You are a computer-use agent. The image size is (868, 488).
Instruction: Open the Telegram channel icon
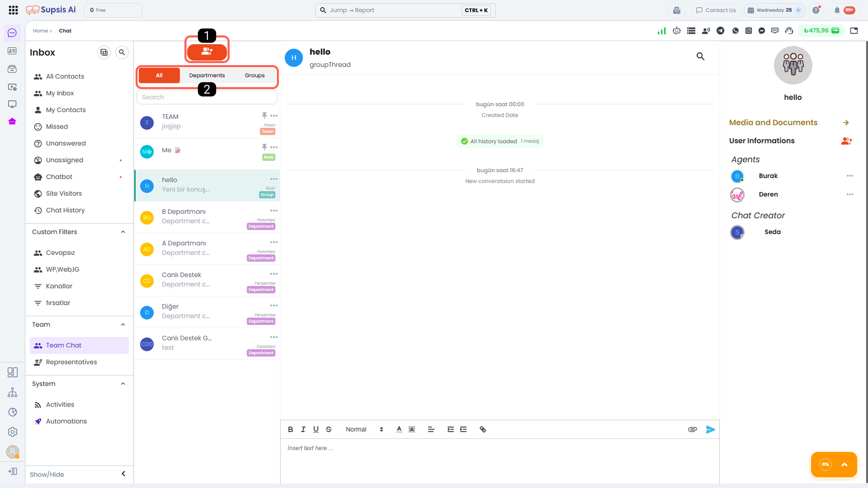tap(720, 31)
